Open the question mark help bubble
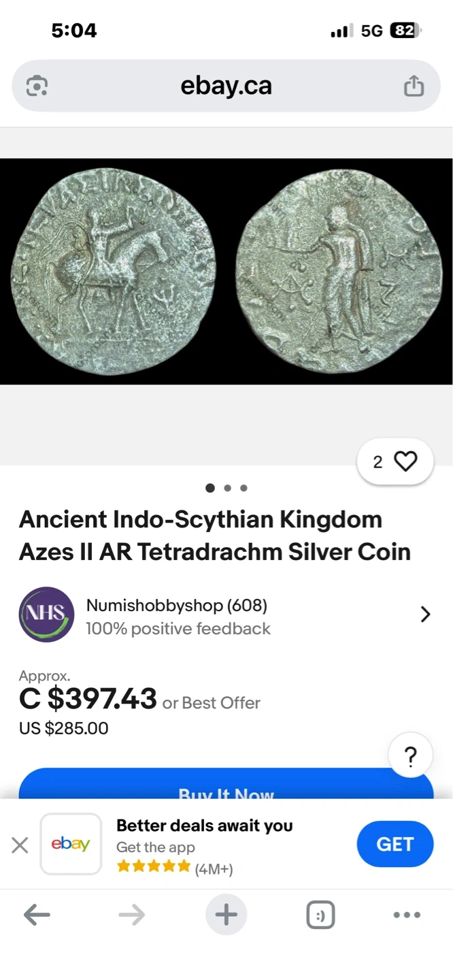Image resolution: width=453 pixels, height=980 pixels. [410, 756]
